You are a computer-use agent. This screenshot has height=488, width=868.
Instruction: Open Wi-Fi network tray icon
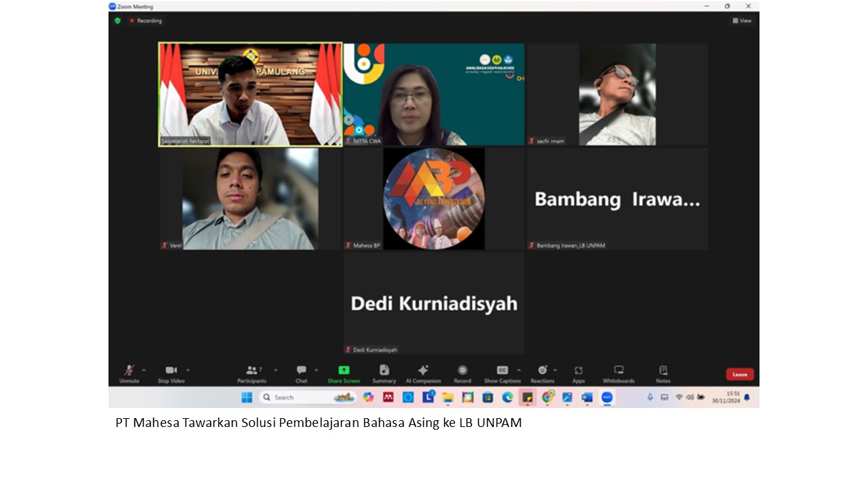(679, 397)
